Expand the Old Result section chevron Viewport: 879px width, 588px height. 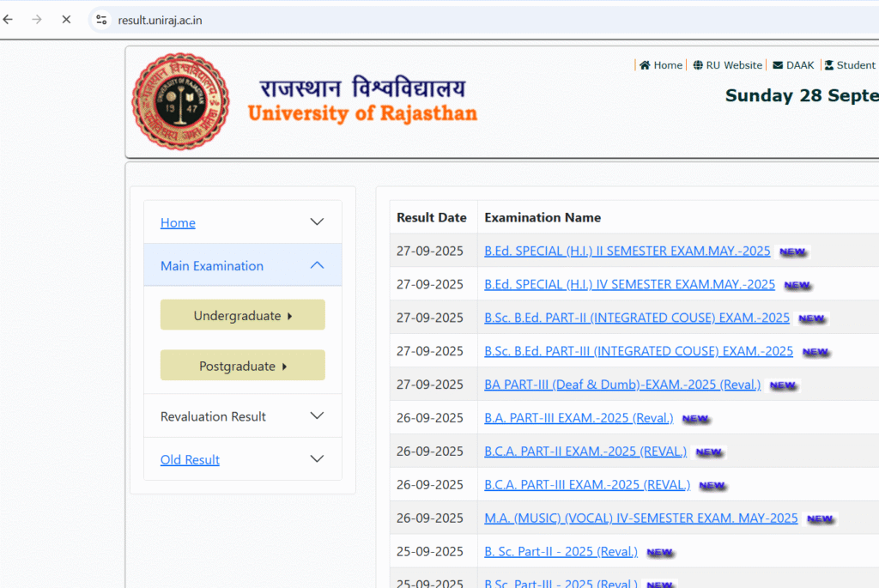[x=317, y=459]
